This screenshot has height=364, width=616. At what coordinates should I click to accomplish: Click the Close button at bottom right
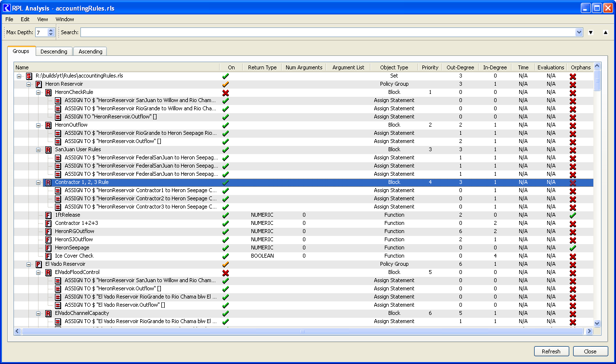[590, 351]
